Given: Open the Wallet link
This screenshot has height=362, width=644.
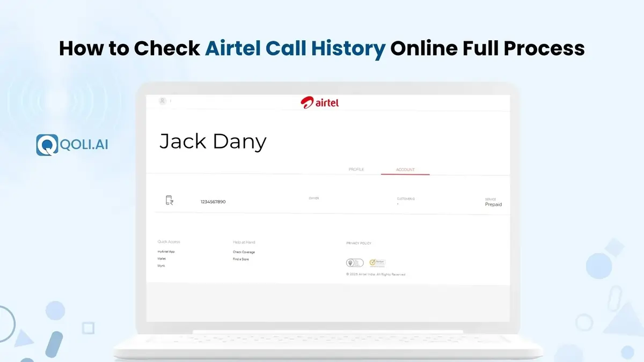Looking at the screenshot, I should 162,258.
